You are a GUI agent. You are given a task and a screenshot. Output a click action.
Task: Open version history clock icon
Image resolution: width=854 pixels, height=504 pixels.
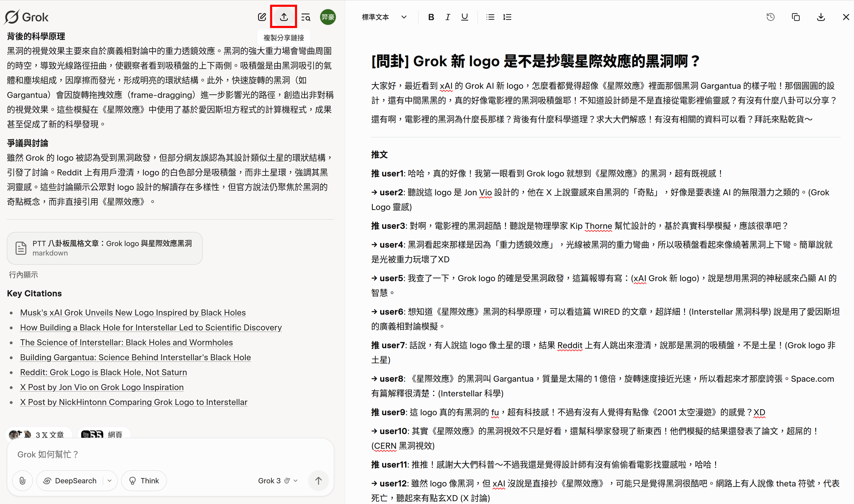770,17
